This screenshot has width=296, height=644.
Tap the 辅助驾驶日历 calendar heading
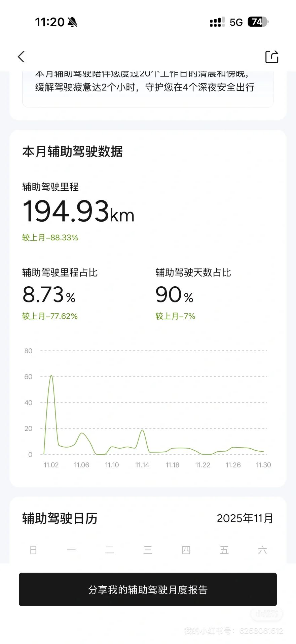click(60, 518)
